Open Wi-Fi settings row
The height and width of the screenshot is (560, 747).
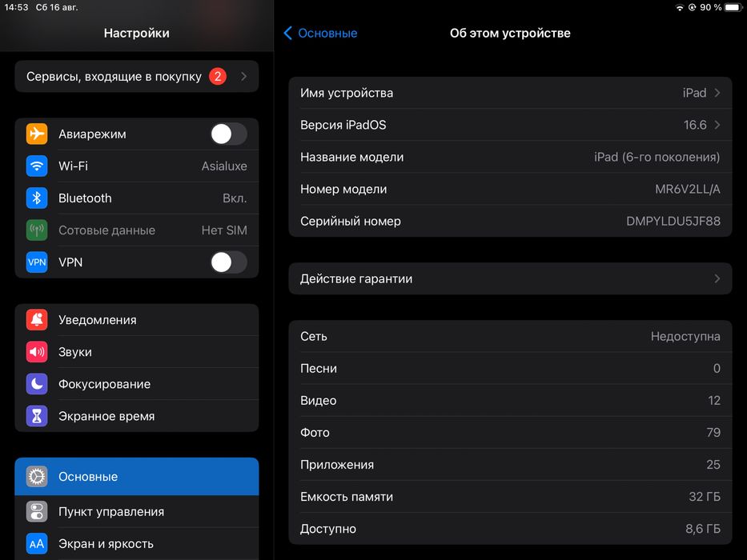coord(137,166)
